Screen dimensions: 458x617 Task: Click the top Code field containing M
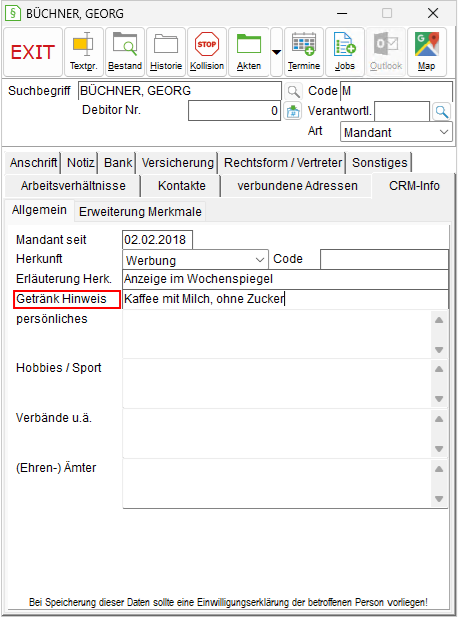point(396,91)
